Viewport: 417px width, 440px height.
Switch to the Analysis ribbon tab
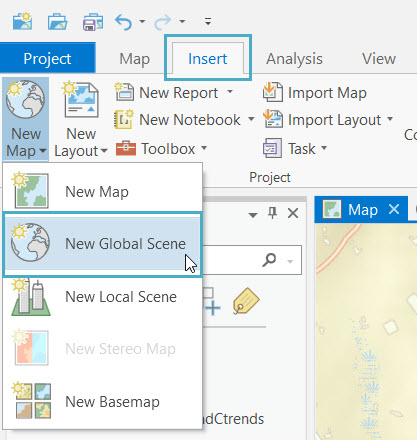pos(294,59)
